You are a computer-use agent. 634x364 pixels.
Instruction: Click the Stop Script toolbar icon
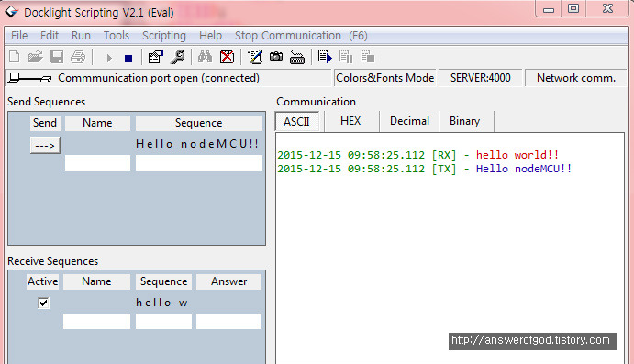367,57
